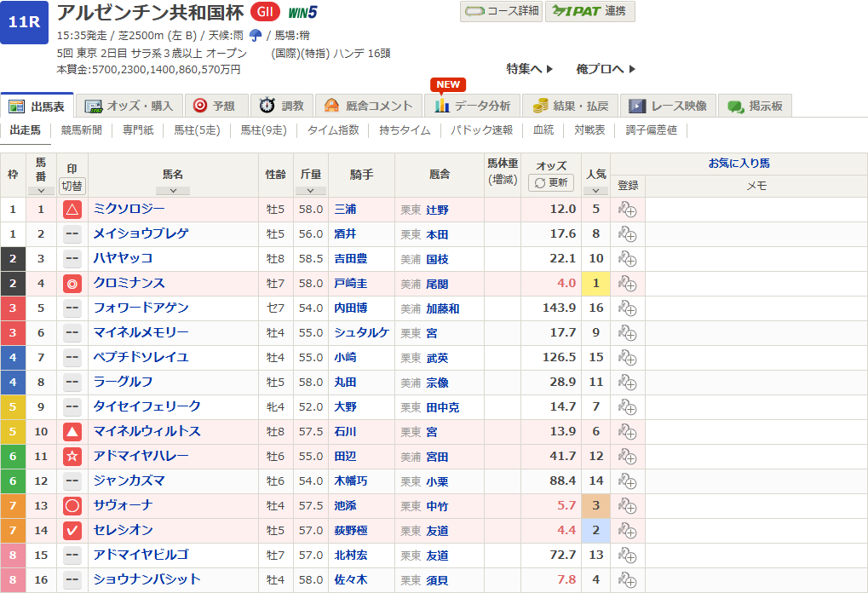Image resolution: width=868 pixels, height=593 pixels.
Task: Click the GII grade badge
Action: (x=267, y=13)
